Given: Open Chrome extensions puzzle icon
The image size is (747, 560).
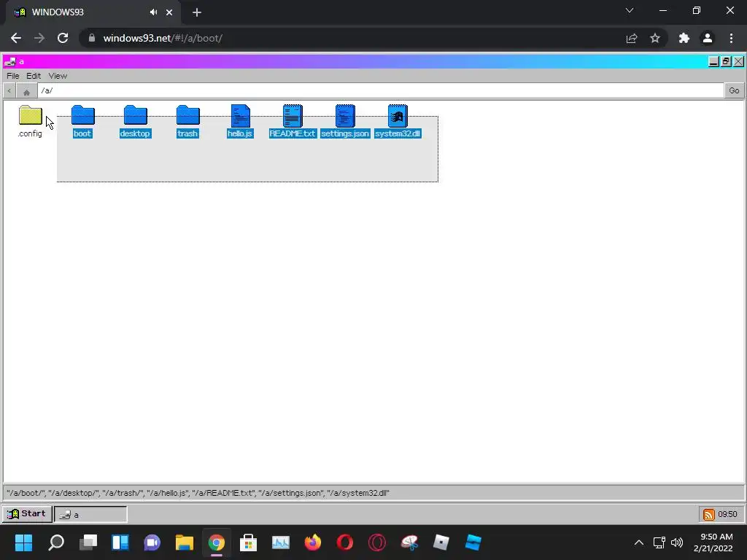Looking at the screenshot, I should coord(684,38).
